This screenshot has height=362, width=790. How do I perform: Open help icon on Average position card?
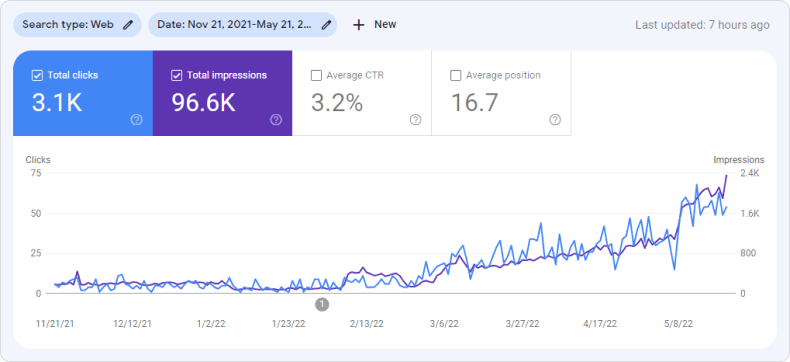[x=555, y=120]
